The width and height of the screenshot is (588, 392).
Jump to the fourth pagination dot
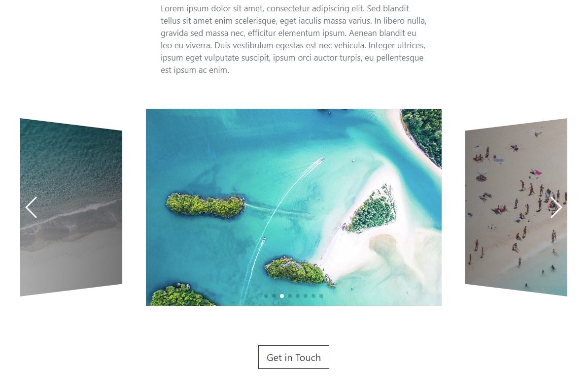click(290, 296)
